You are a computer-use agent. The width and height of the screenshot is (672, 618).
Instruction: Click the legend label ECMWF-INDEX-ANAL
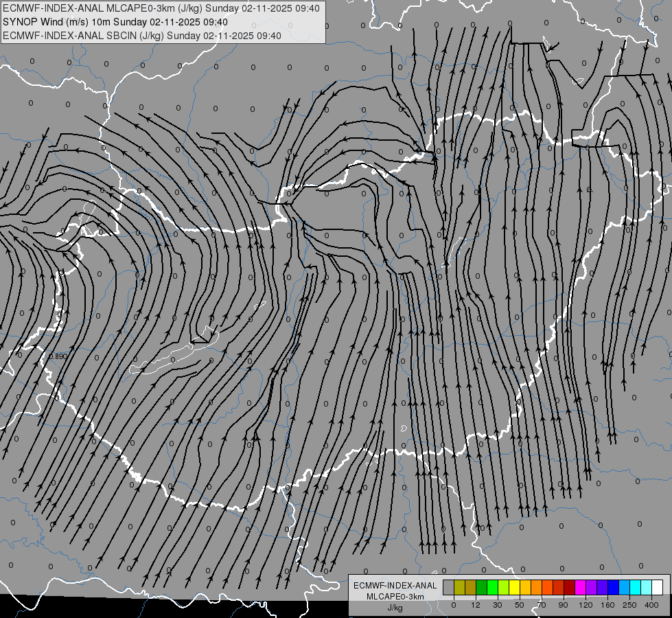tap(395, 586)
